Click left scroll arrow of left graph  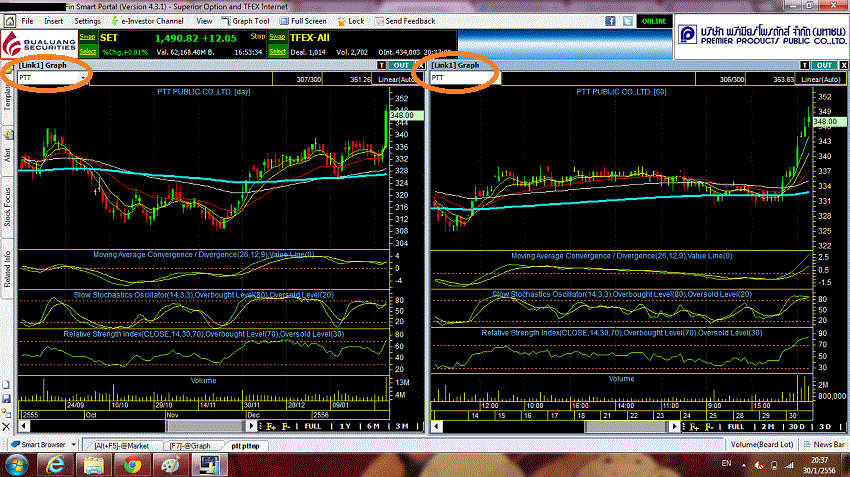click(x=23, y=426)
